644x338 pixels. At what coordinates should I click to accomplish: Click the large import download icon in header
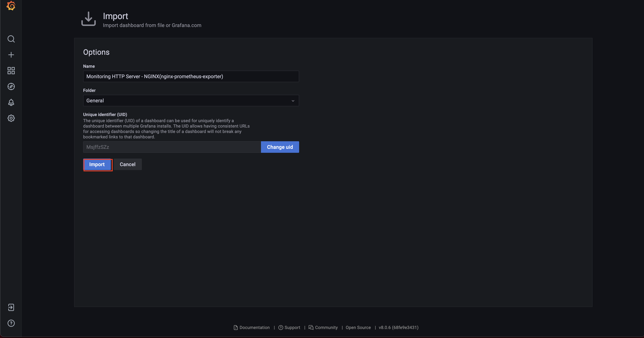tap(89, 19)
